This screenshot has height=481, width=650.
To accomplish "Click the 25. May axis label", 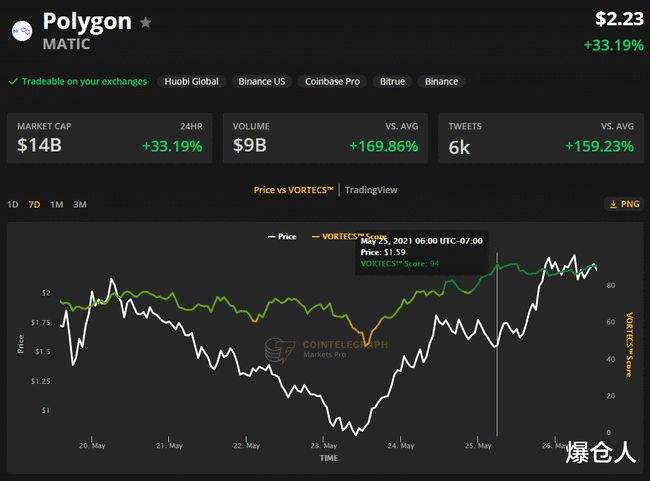I will point(478,446).
